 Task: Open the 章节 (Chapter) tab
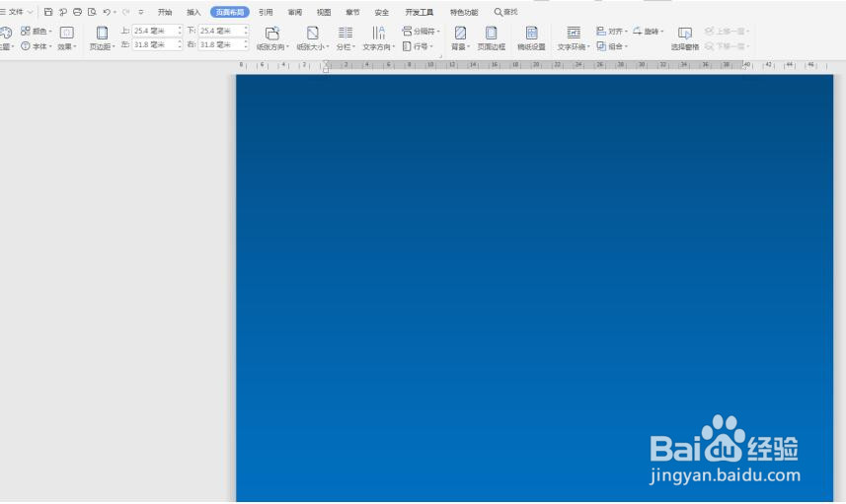(x=352, y=12)
